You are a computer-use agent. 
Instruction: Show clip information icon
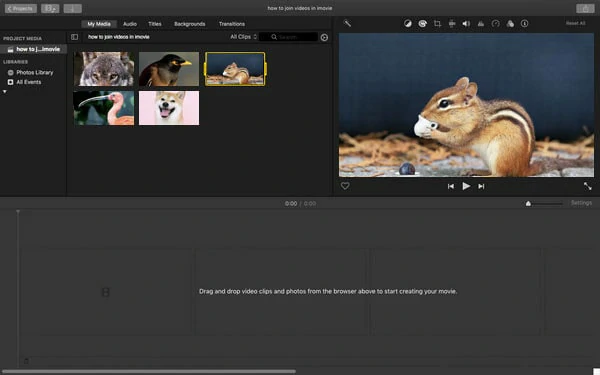coord(525,24)
